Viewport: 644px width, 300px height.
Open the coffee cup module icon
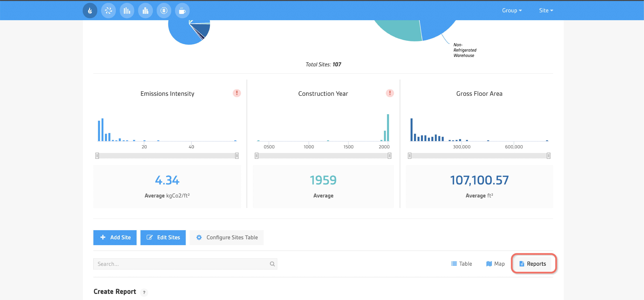click(182, 10)
